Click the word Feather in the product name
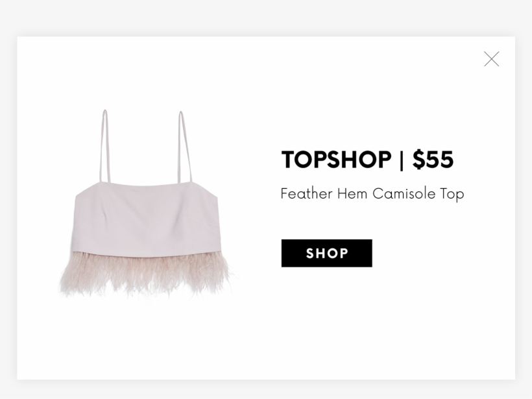Viewport: 532px width, 399px height. coord(306,194)
